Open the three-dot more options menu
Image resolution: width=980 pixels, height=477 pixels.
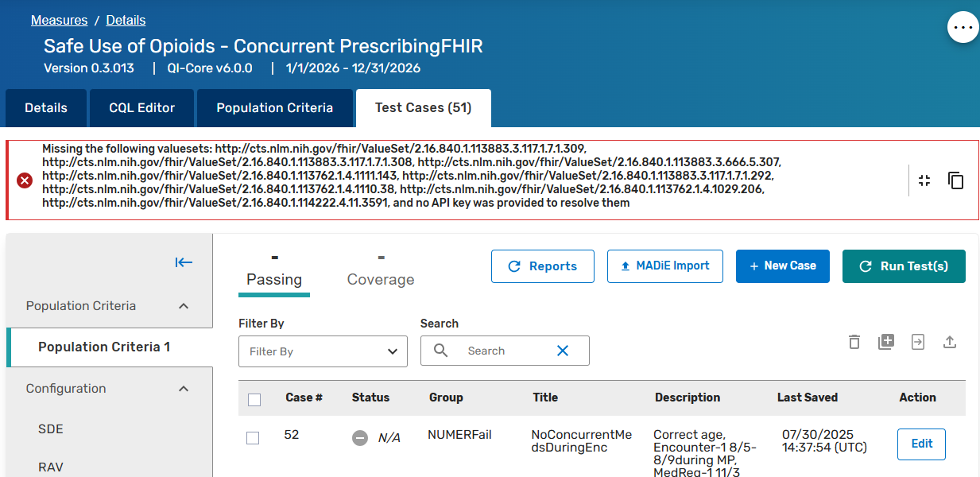963,27
